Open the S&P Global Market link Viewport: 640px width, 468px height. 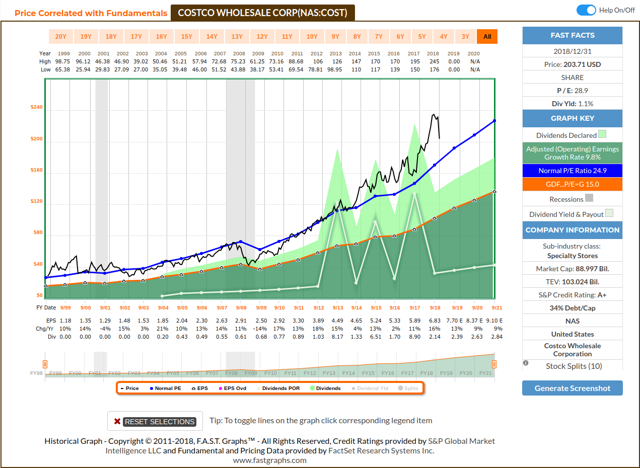click(461, 441)
